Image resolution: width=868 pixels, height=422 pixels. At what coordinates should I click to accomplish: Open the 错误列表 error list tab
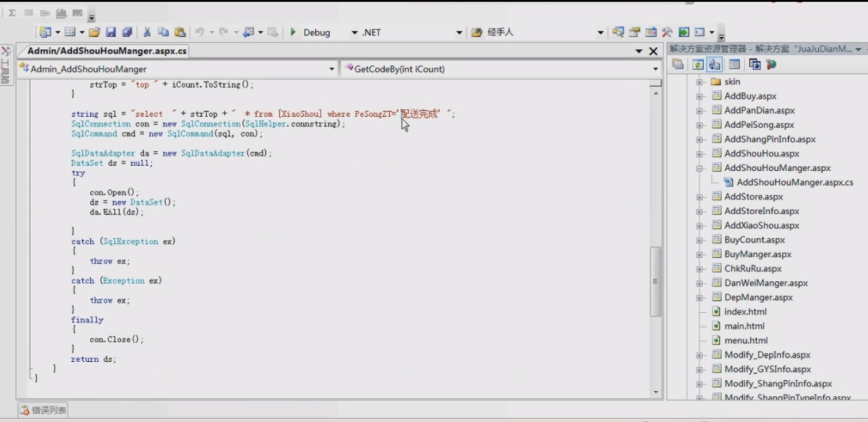pyautogui.click(x=43, y=410)
